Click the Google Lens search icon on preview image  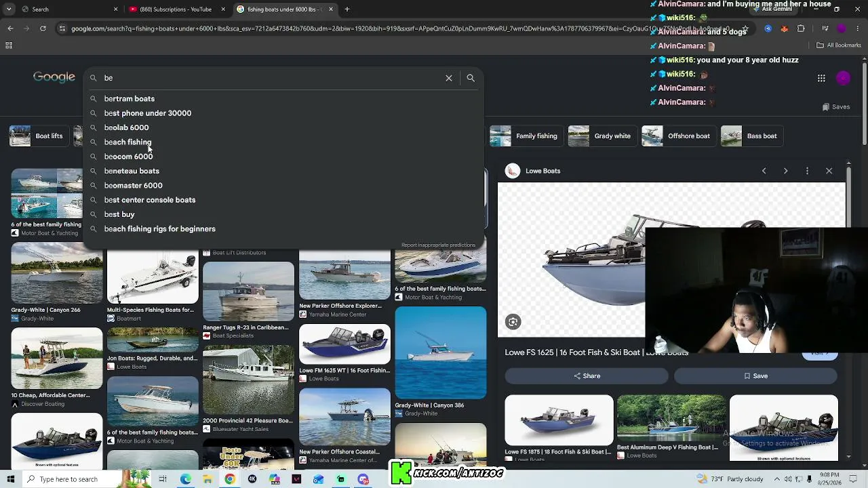[x=513, y=322]
